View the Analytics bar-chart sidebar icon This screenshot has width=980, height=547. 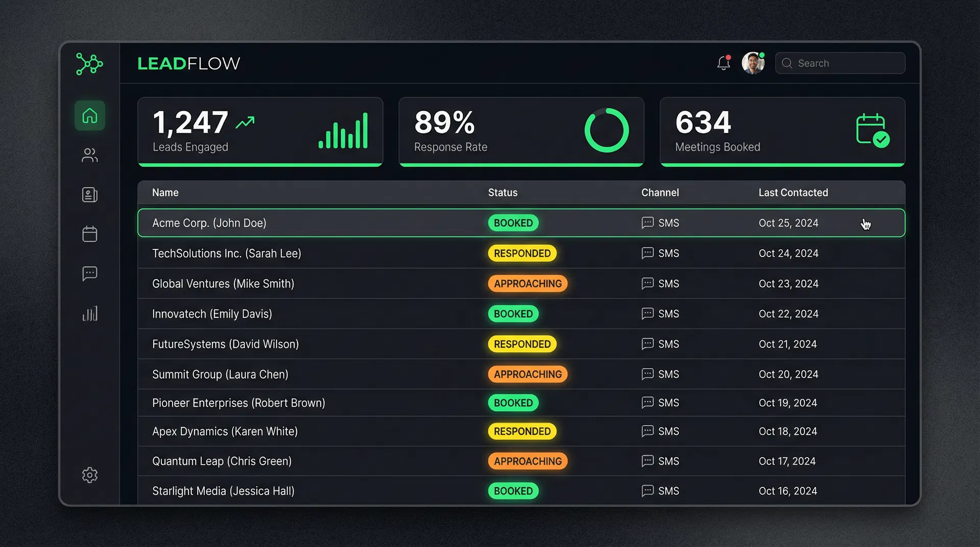[x=90, y=313]
